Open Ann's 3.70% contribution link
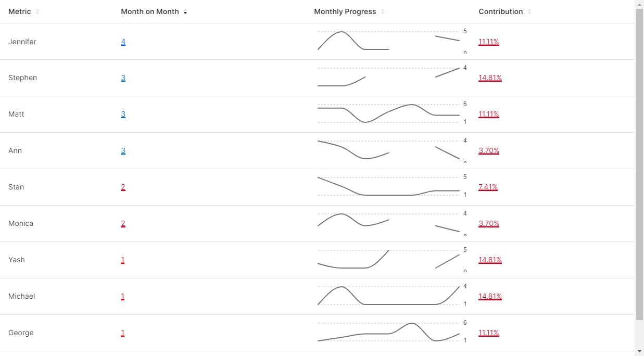Image resolution: width=644 pixels, height=356 pixels. 489,150
